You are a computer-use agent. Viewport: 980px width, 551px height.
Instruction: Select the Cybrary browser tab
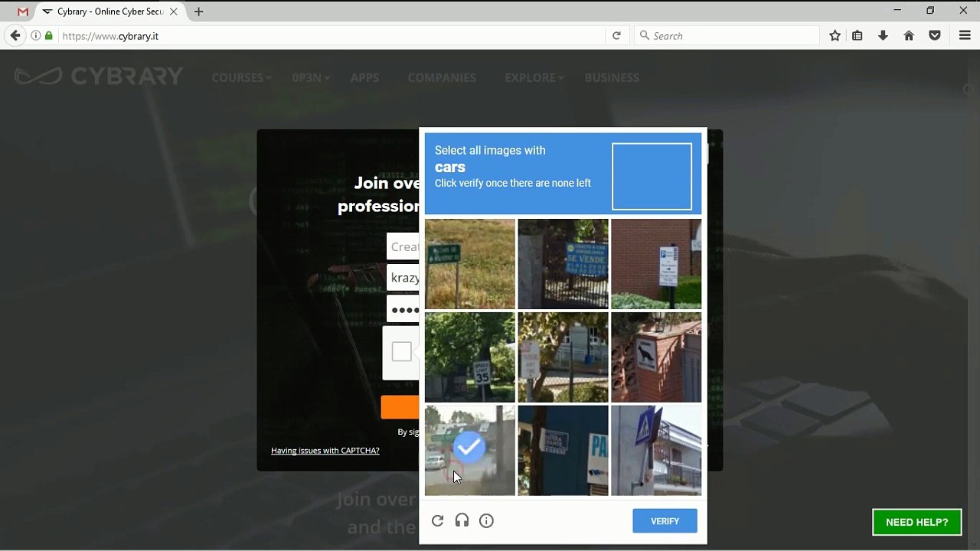[110, 11]
